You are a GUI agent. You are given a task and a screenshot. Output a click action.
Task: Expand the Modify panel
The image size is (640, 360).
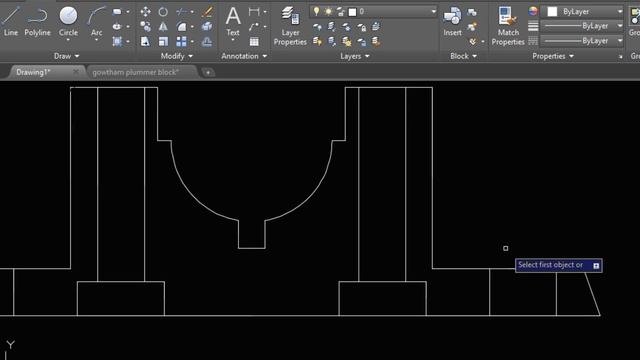coord(177,56)
